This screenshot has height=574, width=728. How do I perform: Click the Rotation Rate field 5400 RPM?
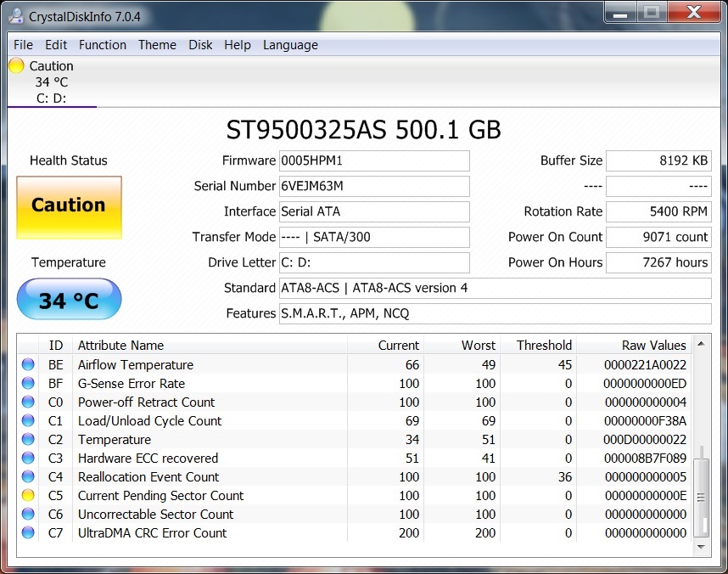coord(658,212)
